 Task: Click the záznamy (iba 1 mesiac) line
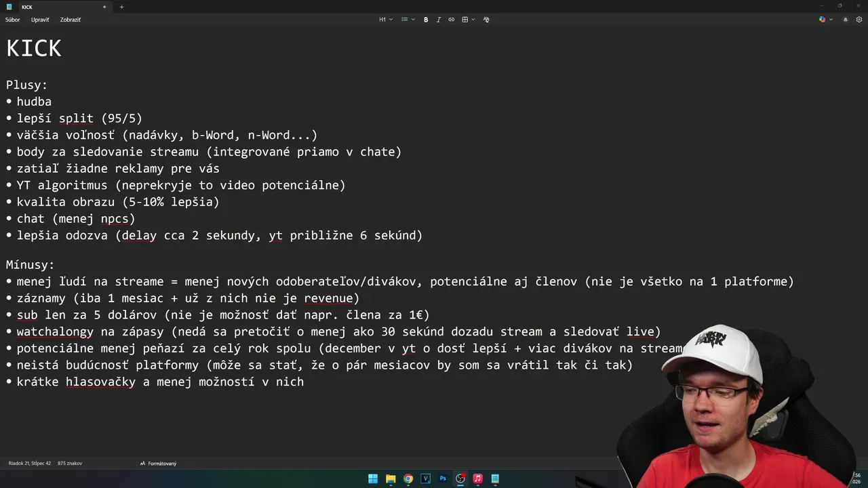coord(188,298)
